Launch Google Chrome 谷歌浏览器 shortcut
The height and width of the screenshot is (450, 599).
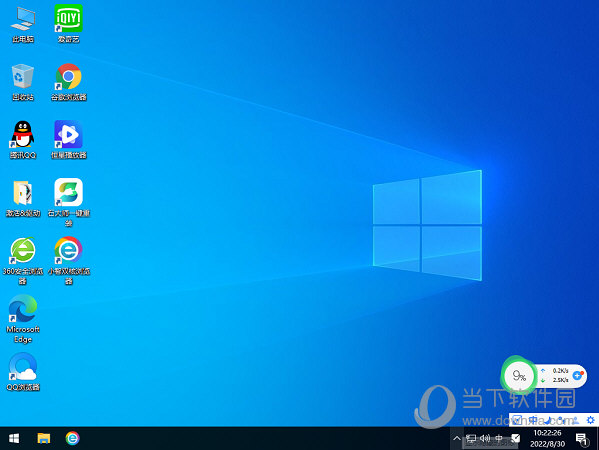(69, 82)
